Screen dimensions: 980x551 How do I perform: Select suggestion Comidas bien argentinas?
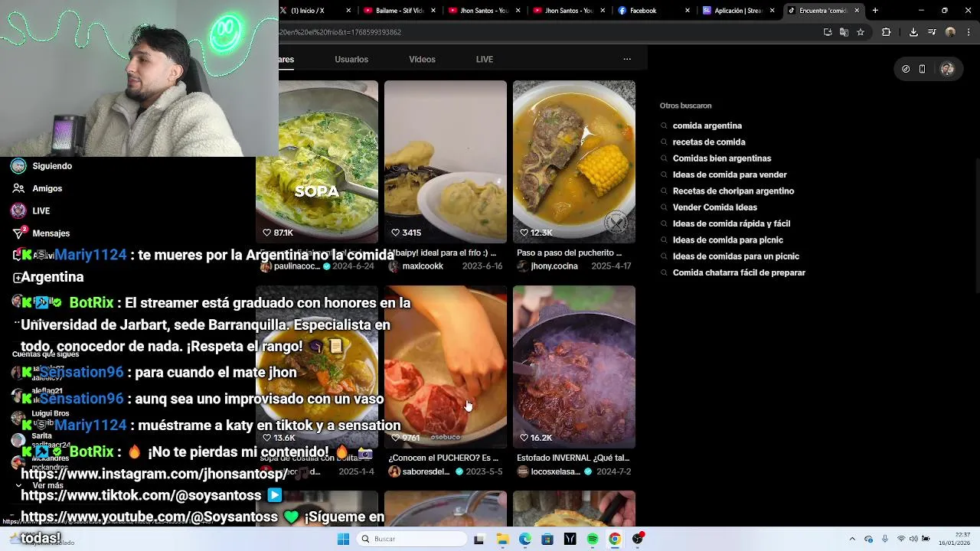[x=722, y=158]
